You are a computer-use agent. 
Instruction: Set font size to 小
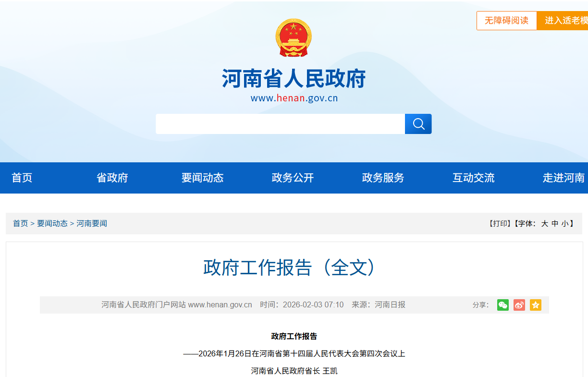pos(565,223)
